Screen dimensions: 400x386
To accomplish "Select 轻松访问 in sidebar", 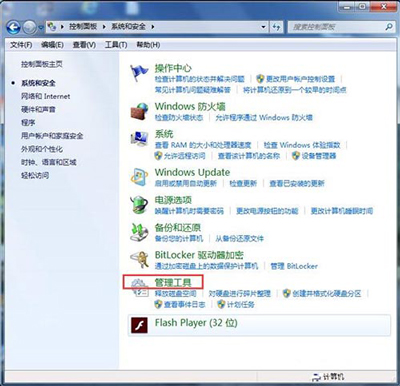I will click(35, 175).
